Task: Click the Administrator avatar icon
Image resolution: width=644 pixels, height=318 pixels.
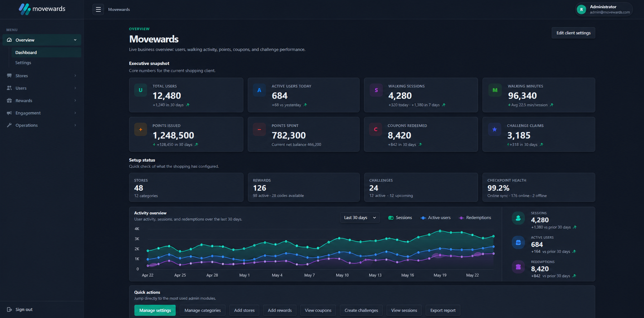Action: (x=581, y=9)
